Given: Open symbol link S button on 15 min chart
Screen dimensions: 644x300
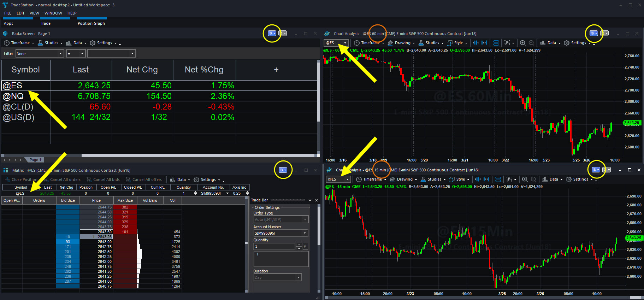Looking at the screenshot, I should pos(596,170).
